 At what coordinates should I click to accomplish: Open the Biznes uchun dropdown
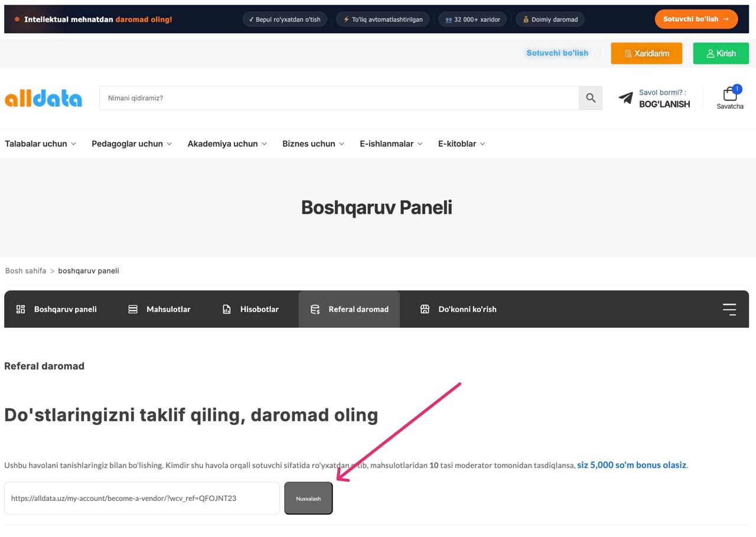click(313, 144)
